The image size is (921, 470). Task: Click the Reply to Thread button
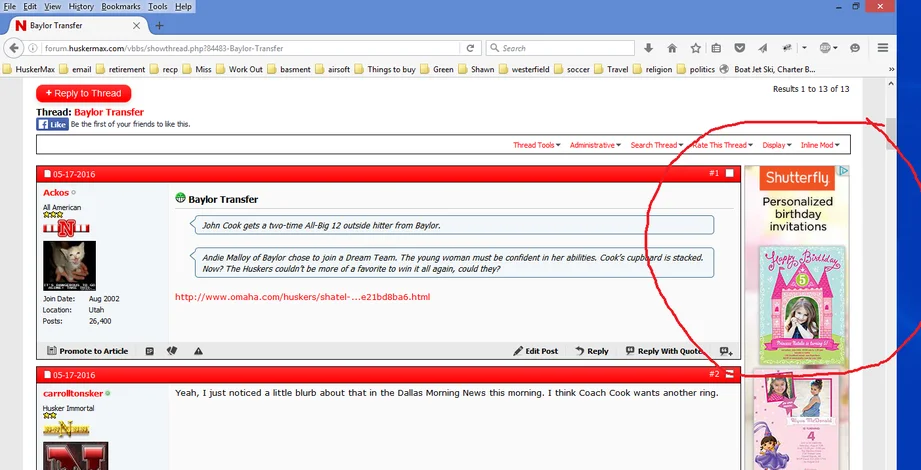click(x=83, y=93)
